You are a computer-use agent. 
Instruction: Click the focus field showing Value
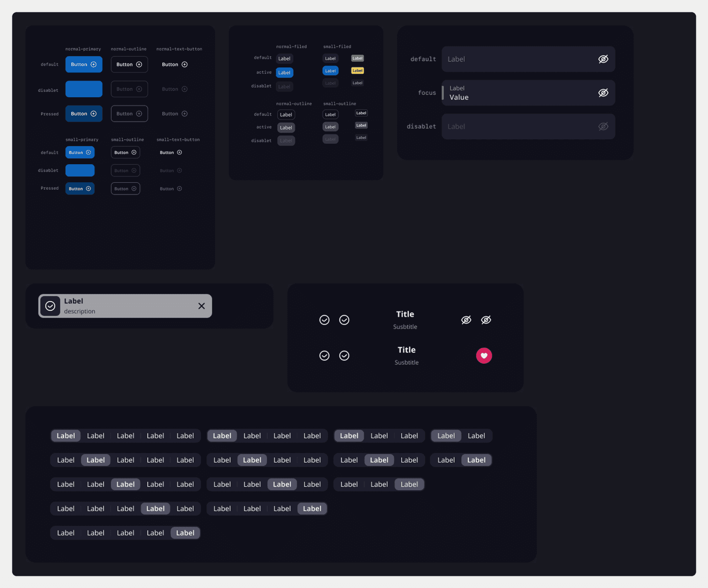click(529, 93)
